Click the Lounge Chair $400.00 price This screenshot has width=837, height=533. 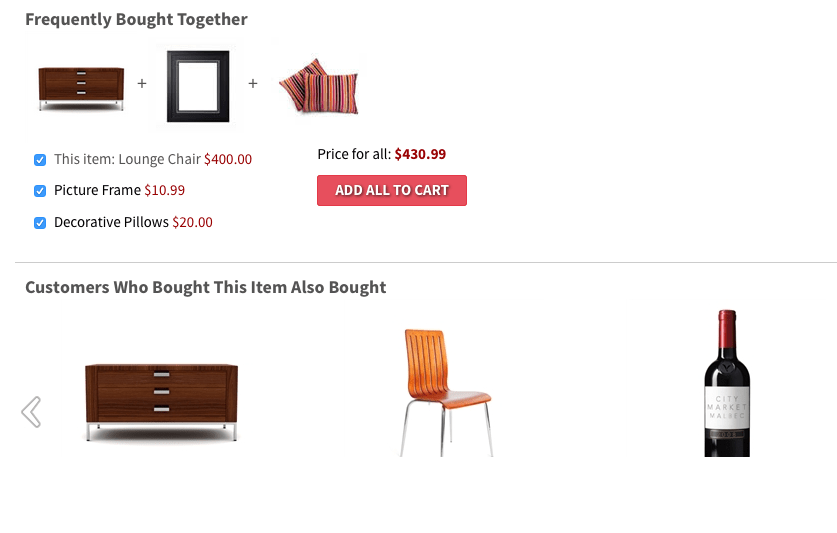pos(228,159)
